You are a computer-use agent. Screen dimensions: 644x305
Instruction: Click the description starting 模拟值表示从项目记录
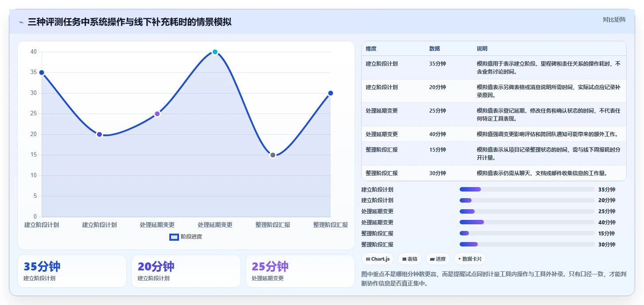click(549, 153)
